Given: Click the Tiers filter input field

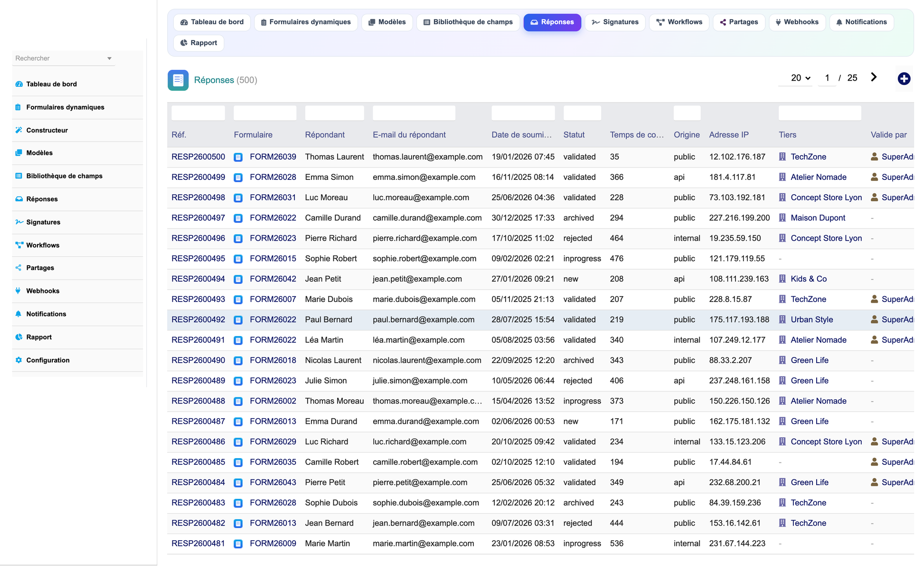Looking at the screenshot, I should 820,113.
